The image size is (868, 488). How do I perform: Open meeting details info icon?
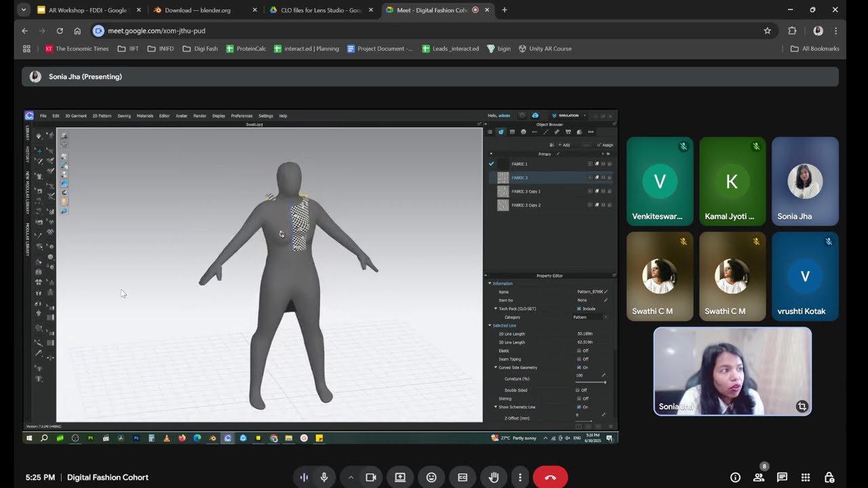735,477
